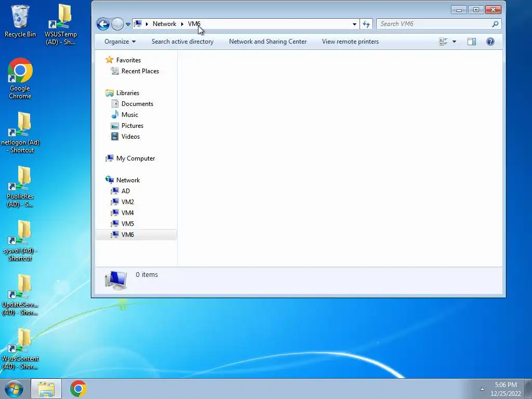Image resolution: width=532 pixels, height=399 pixels.
Task: Minimize the Explorer window
Action: (459, 10)
